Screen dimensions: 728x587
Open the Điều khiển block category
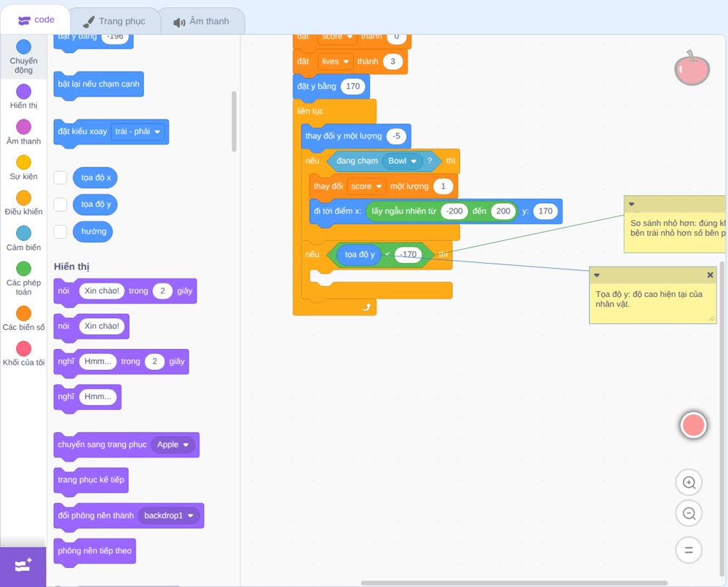24,203
